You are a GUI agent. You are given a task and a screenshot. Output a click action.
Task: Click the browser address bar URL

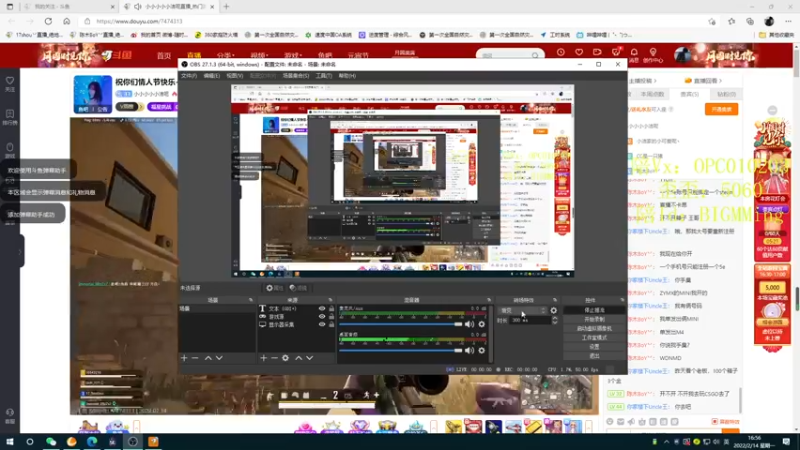pos(139,21)
